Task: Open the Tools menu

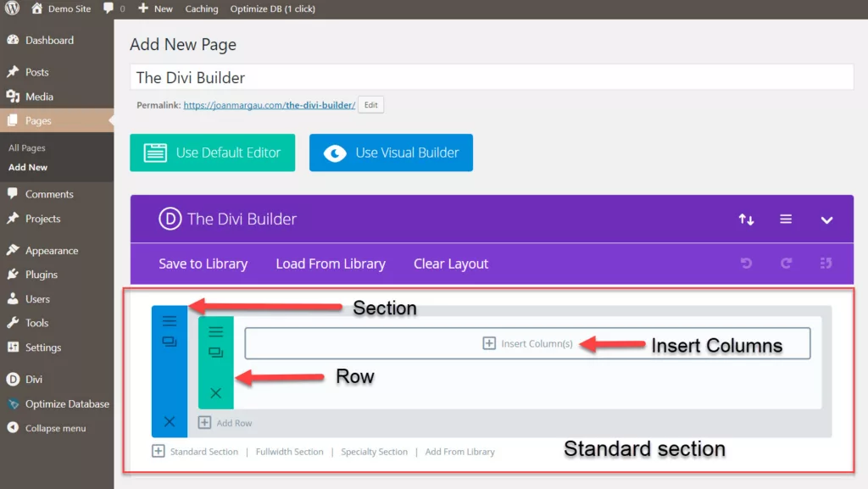Action: [x=36, y=323]
